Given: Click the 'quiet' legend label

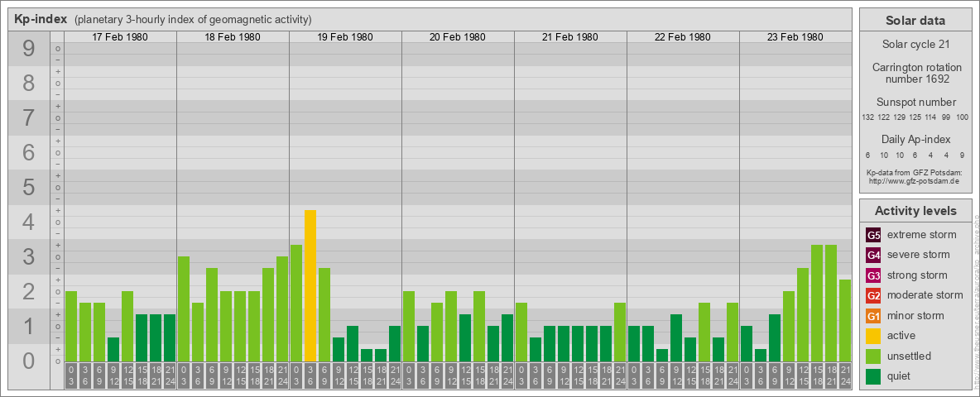Looking at the screenshot, I should [900, 375].
